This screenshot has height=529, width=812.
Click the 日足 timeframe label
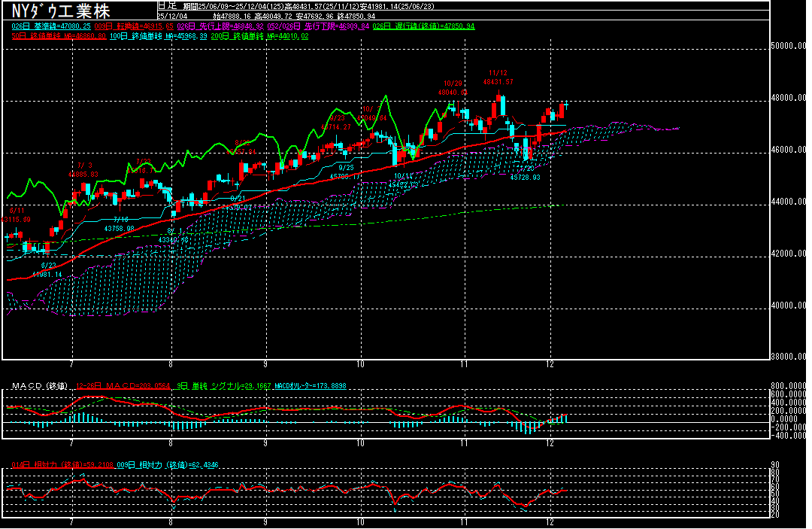tap(166, 5)
